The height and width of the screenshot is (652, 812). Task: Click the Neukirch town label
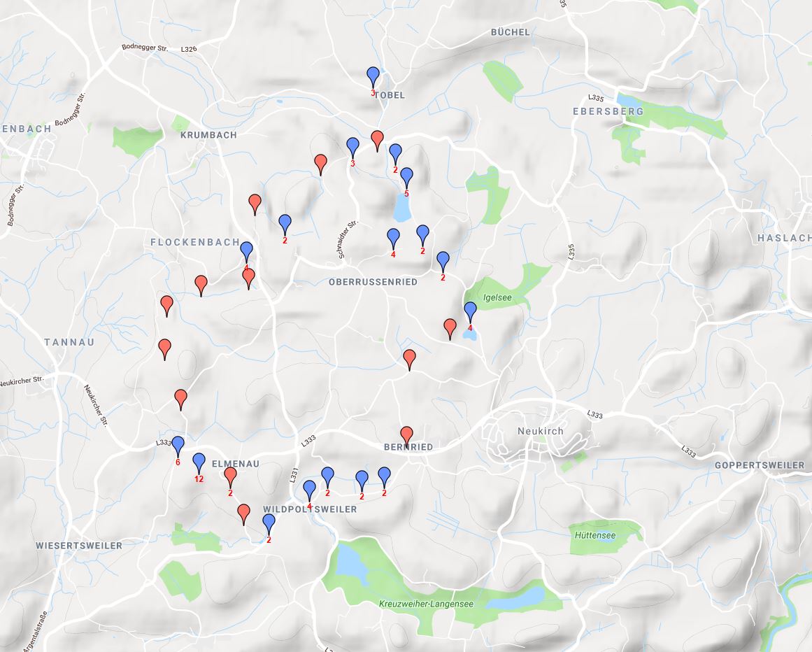coord(541,431)
